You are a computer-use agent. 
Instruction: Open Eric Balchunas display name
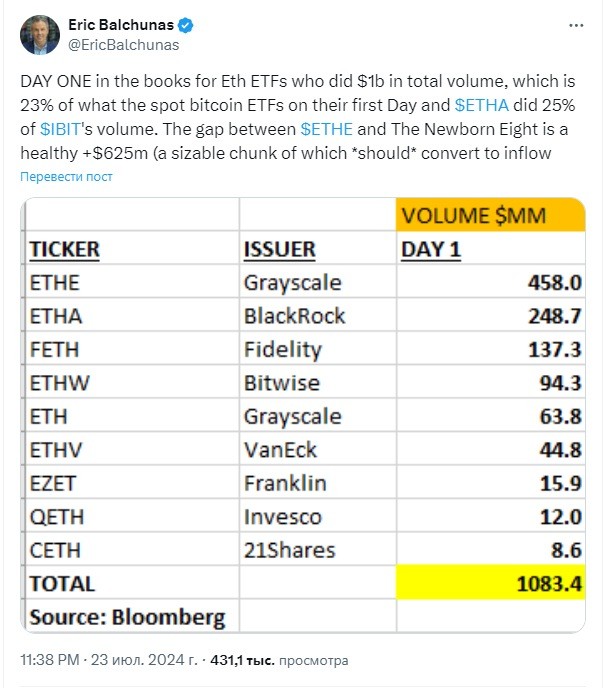[121, 25]
